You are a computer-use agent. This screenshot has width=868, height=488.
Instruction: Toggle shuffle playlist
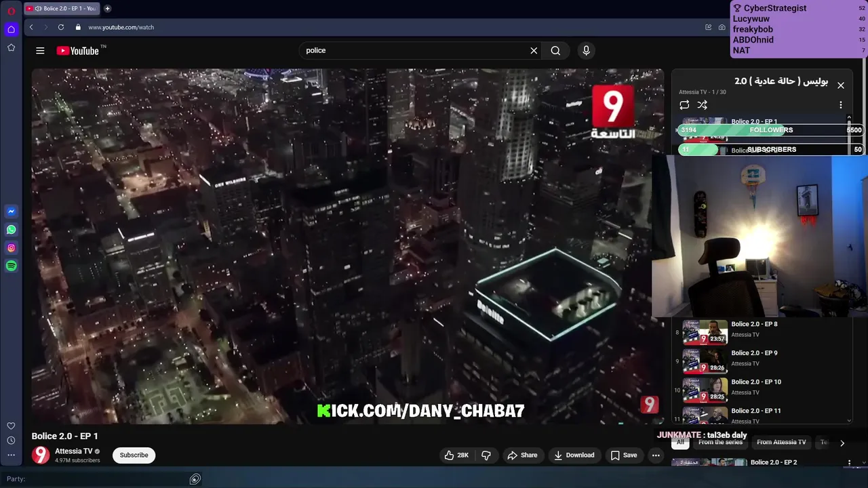[x=703, y=105]
